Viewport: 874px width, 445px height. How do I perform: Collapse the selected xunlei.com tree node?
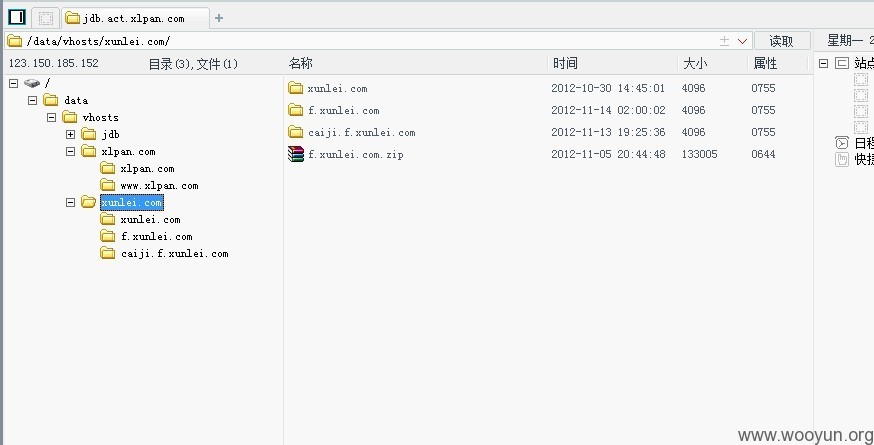pyautogui.click(x=70, y=202)
